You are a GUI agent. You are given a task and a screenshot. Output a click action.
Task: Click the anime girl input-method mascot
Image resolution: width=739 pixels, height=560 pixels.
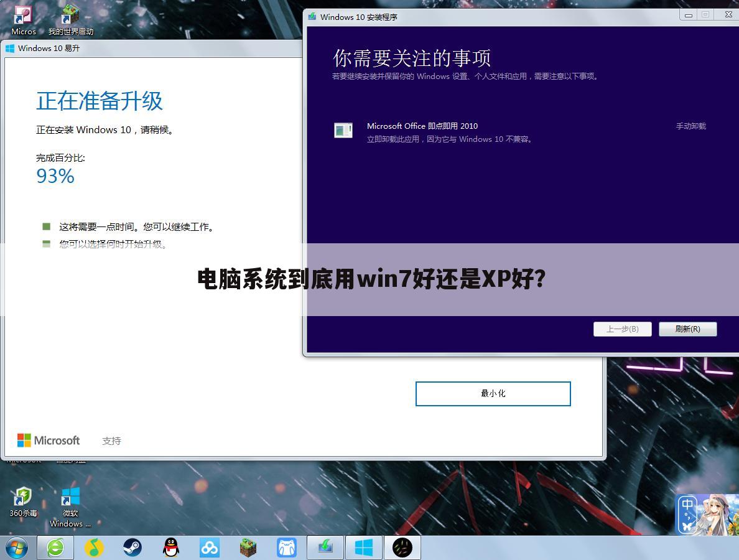click(717, 515)
